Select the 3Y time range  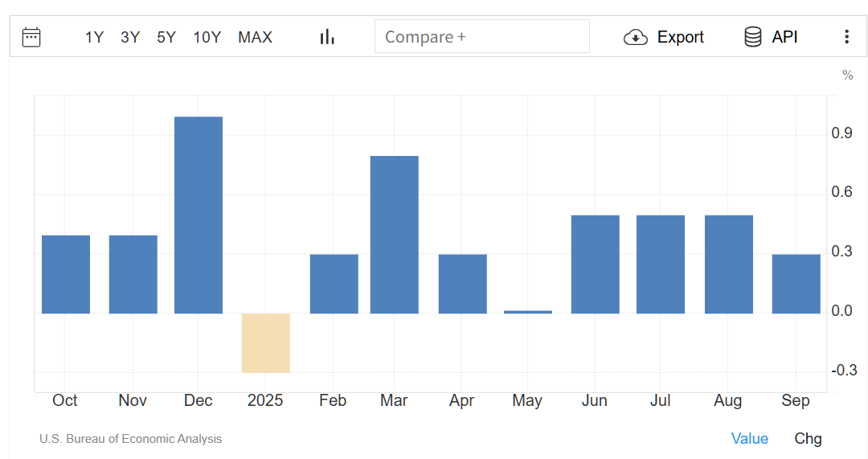130,37
